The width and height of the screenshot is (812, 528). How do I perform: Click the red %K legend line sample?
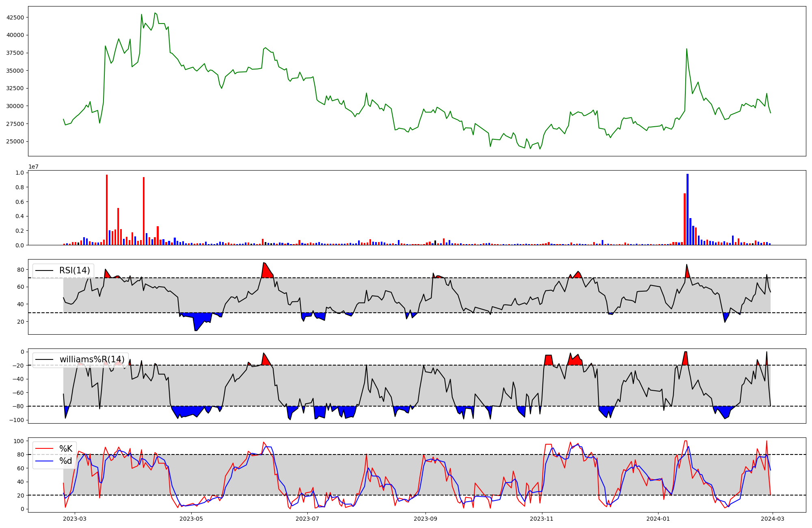45,449
